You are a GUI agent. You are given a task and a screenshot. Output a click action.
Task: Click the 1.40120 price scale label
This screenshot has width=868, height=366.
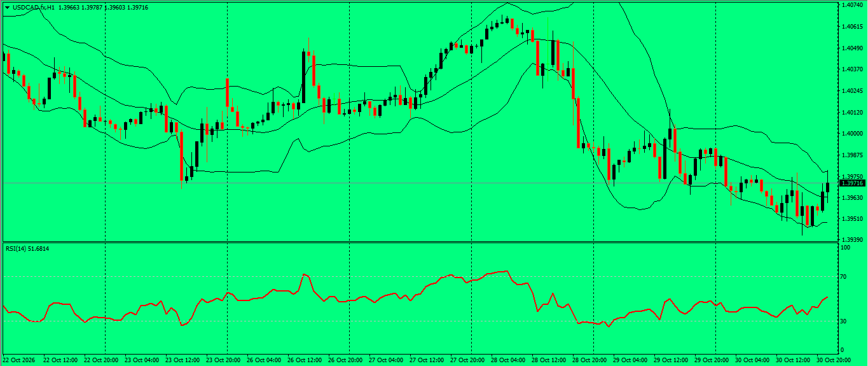click(x=851, y=112)
